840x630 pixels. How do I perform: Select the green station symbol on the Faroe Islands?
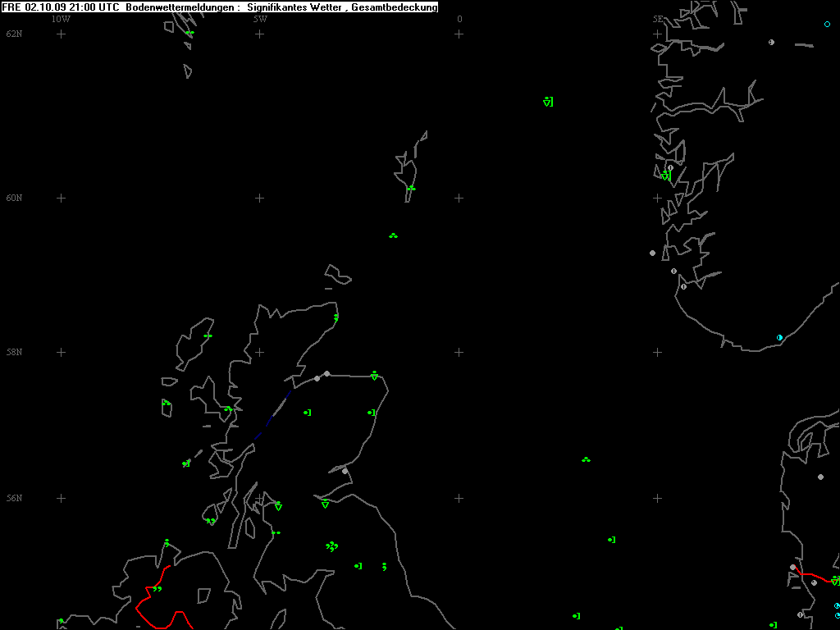[189, 33]
